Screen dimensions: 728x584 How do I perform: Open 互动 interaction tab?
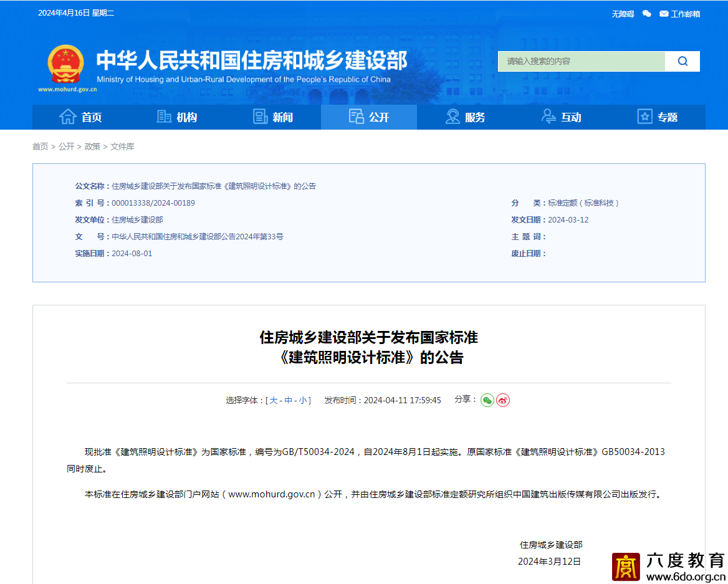(561, 117)
